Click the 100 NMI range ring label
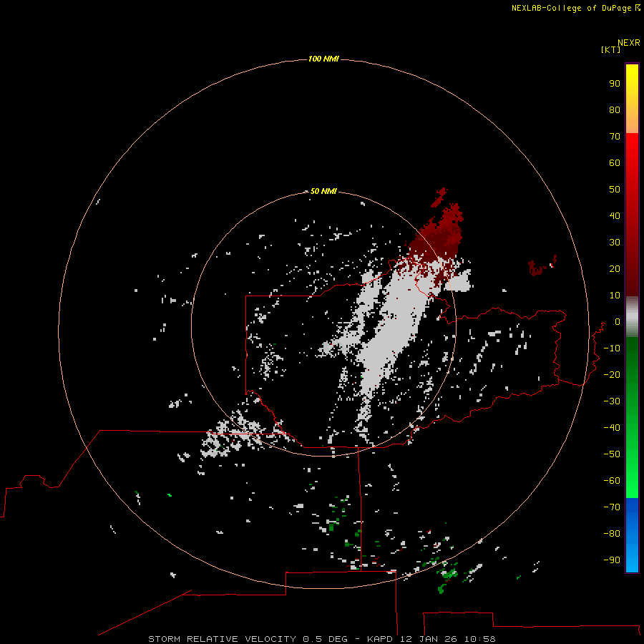 (323, 59)
